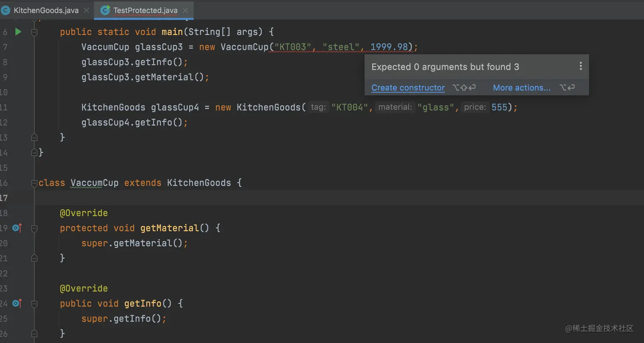Run main method from gutter arrow
This screenshot has width=644, height=343.
[x=18, y=31]
